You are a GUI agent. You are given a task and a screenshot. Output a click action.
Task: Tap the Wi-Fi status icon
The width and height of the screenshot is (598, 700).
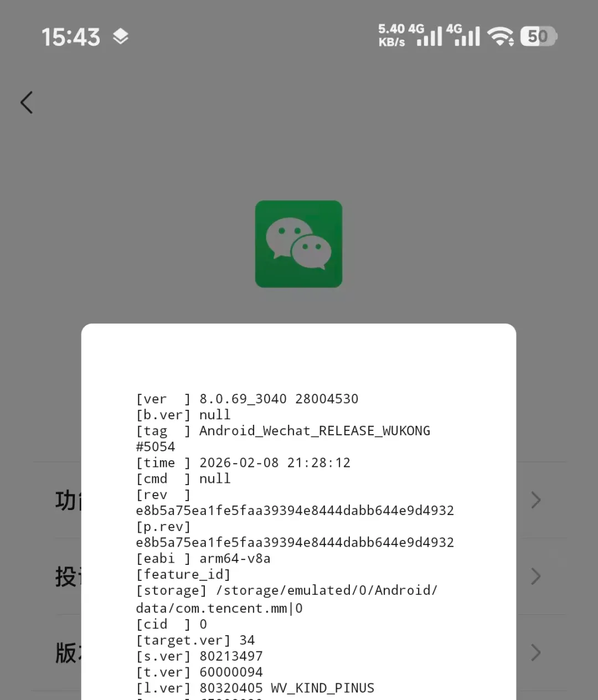(x=500, y=37)
